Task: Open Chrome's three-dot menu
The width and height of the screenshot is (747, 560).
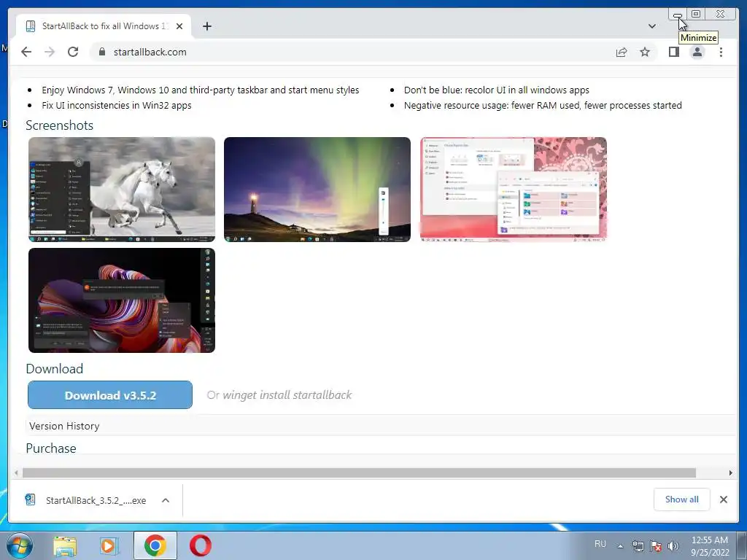Action: coord(721,52)
